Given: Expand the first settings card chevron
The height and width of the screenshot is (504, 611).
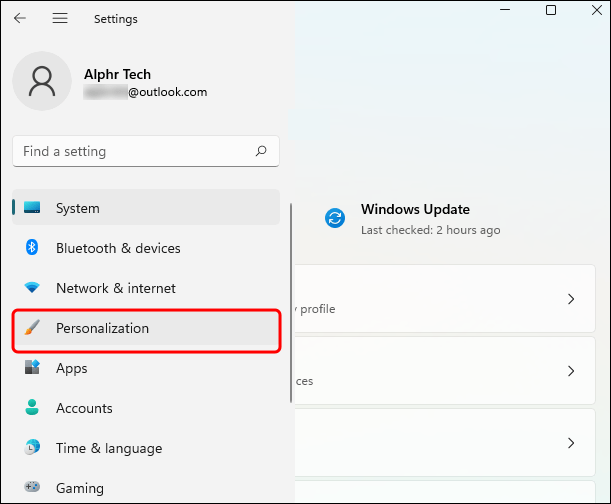Looking at the screenshot, I should click(571, 299).
